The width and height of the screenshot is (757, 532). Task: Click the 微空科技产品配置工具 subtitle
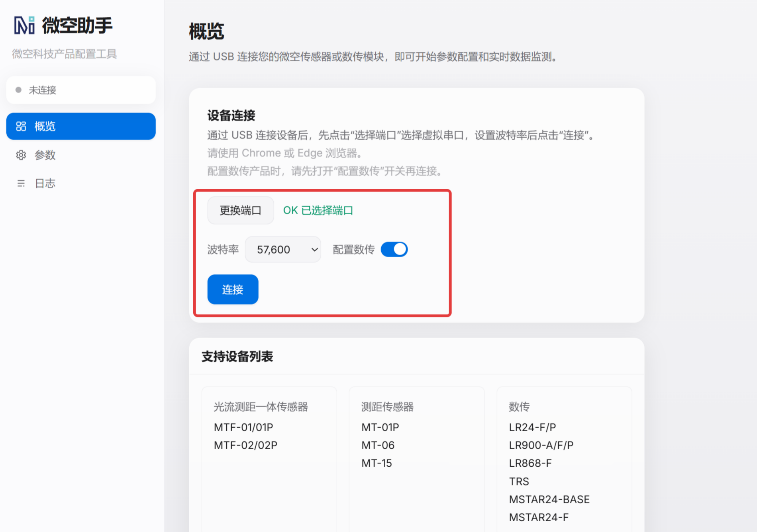click(64, 54)
